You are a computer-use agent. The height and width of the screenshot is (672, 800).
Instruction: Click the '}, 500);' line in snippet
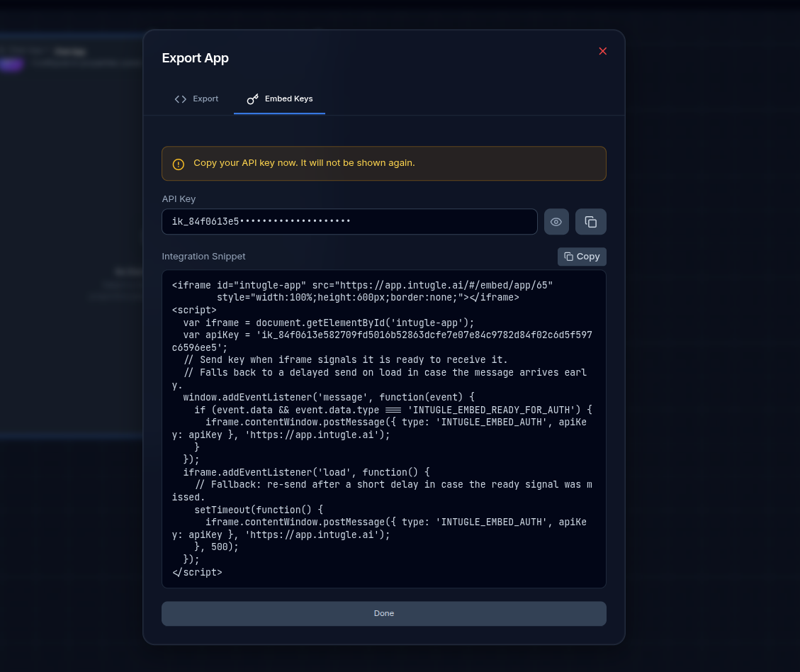pos(216,547)
